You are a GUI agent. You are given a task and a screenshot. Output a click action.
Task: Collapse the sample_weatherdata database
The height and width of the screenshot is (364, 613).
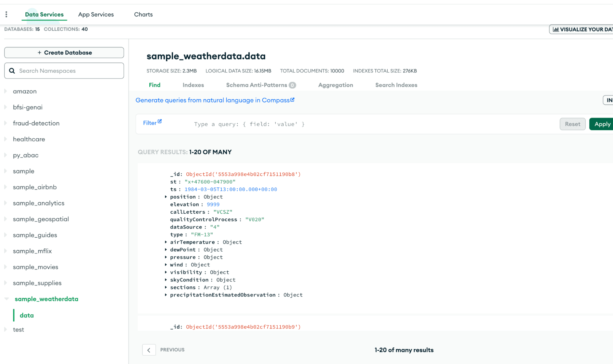(6, 299)
